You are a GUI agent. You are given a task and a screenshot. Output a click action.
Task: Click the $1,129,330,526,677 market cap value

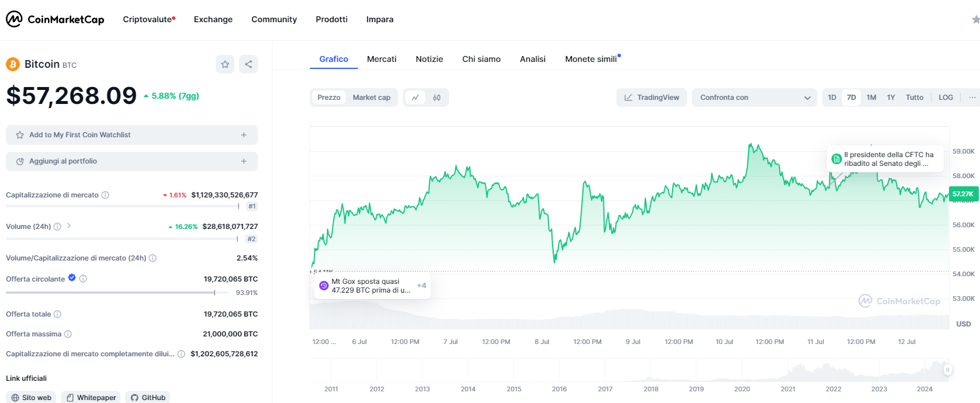tap(225, 195)
